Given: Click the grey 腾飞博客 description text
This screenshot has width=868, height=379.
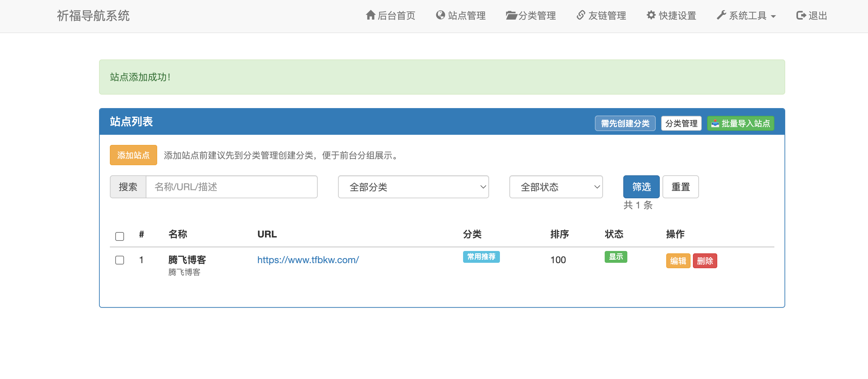Looking at the screenshot, I should tap(185, 272).
